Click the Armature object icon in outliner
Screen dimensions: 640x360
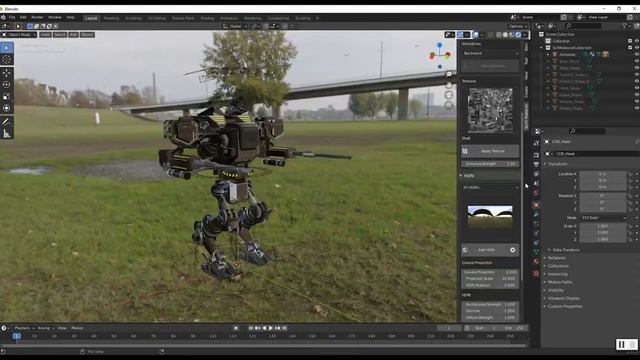point(555,54)
